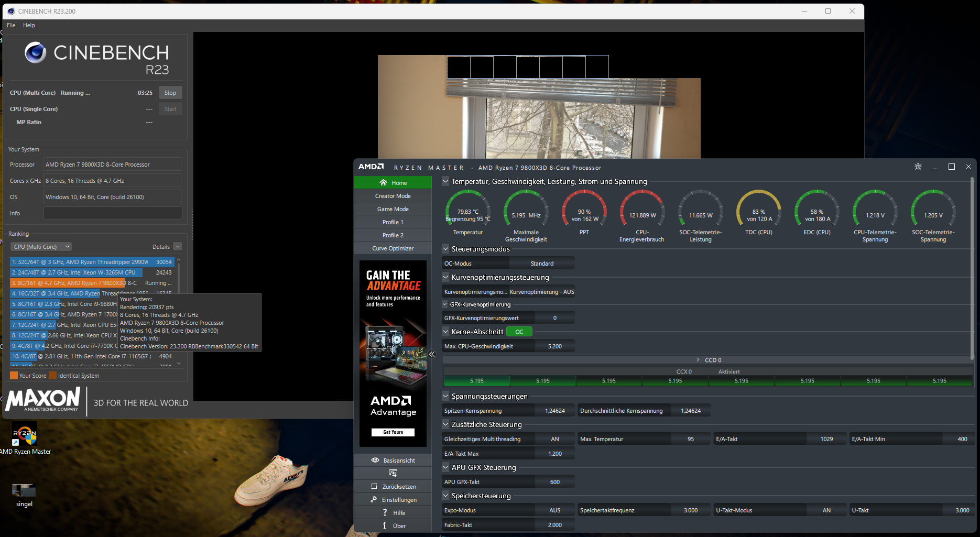Viewport: 980px width, 537px height.
Task: Click the Get Yours button in the AMD ad
Action: click(393, 432)
